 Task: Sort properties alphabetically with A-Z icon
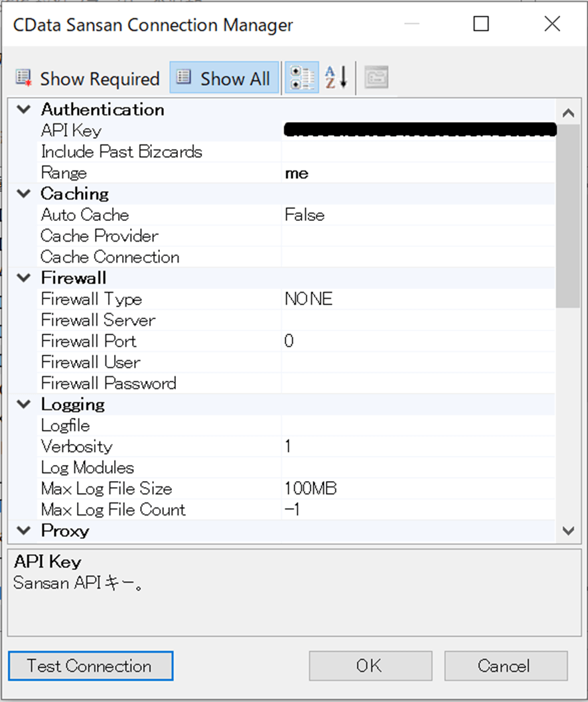(x=336, y=78)
